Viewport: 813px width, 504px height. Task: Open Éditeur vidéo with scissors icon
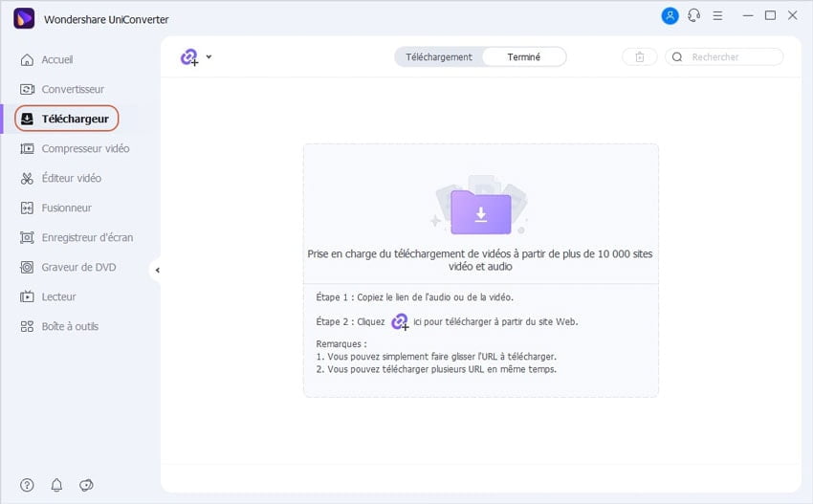(x=71, y=179)
